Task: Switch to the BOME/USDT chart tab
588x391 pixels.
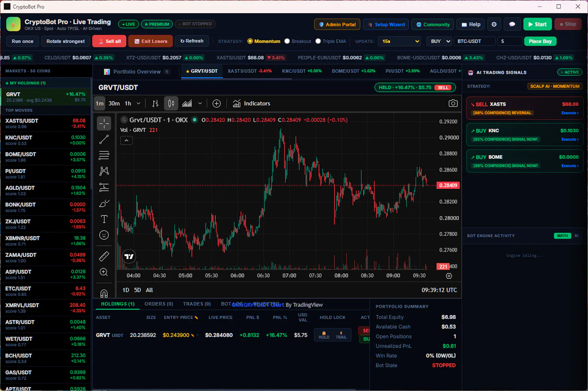Action: pos(354,71)
